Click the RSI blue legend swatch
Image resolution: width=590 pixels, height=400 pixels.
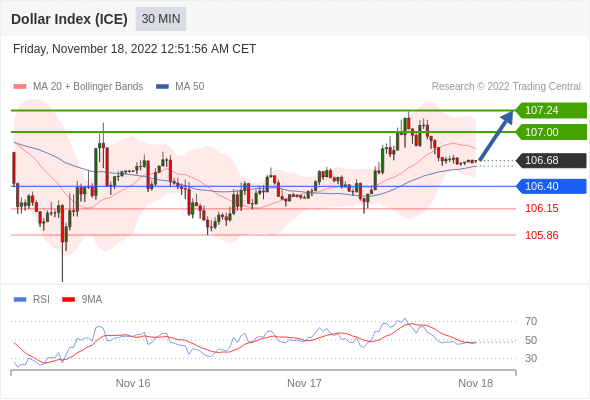(20, 300)
